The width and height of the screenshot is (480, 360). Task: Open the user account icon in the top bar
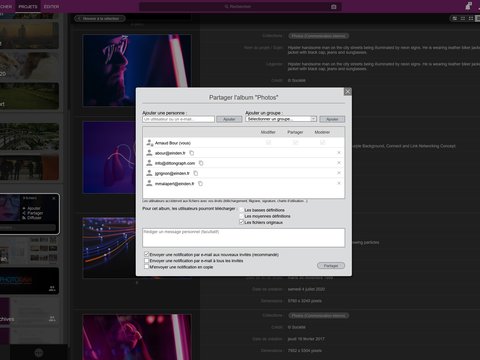(468, 6)
